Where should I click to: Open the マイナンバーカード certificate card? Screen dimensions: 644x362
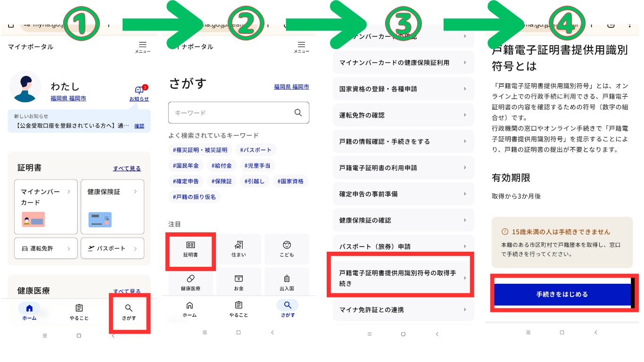[x=46, y=206]
